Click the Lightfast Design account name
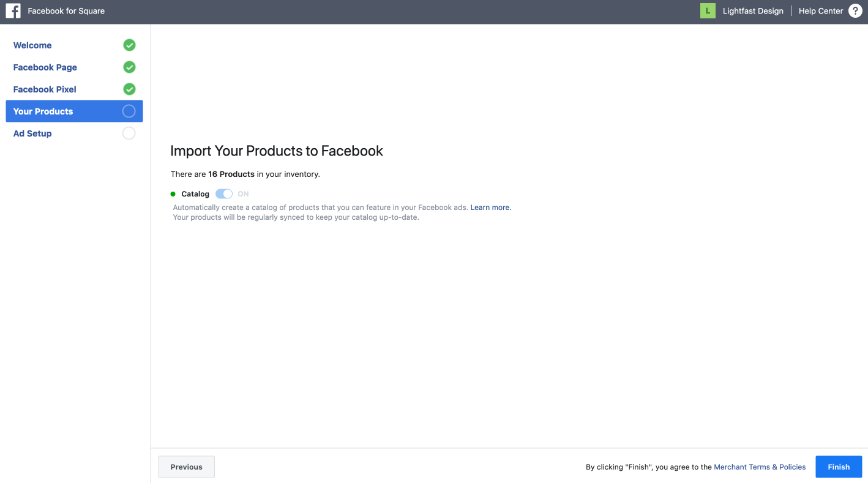868x483 pixels. [753, 11]
